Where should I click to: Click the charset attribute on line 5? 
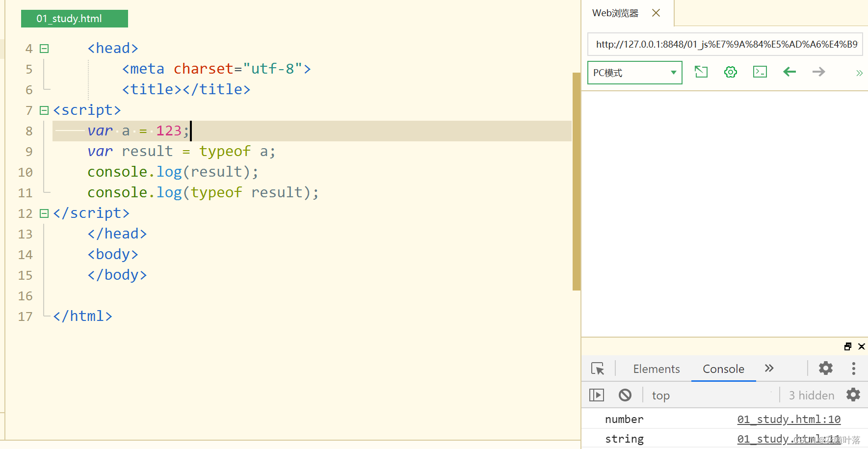(x=204, y=69)
